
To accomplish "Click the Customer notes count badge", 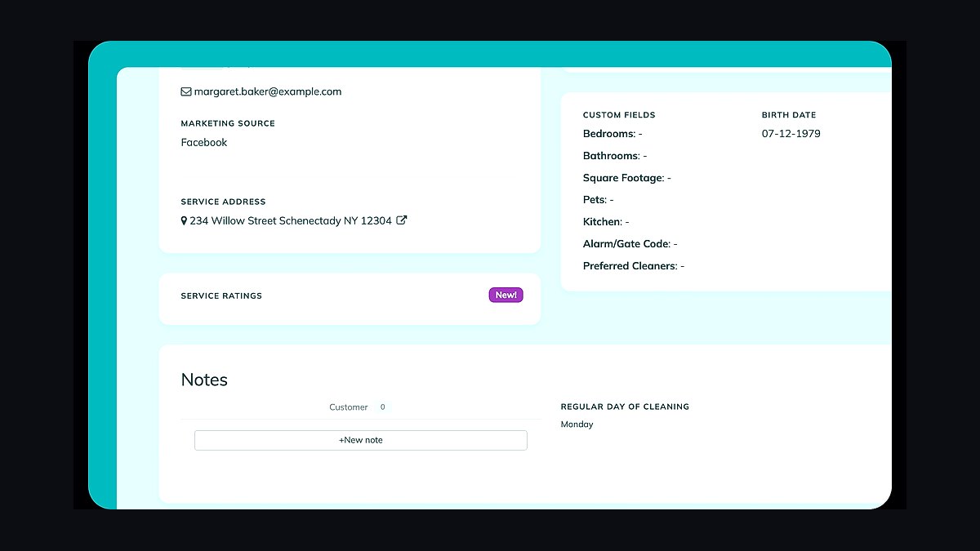I will [x=382, y=407].
